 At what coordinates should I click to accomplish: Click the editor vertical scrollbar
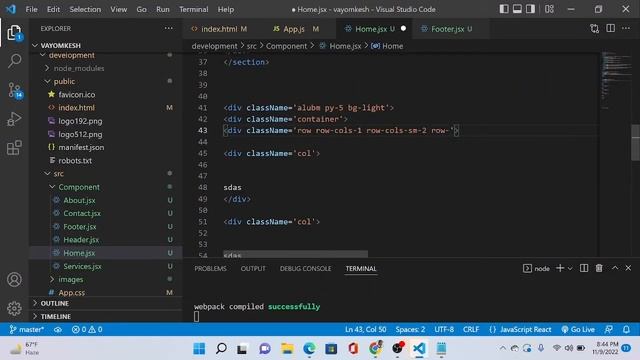pyautogui.click(x=636, y=143)
